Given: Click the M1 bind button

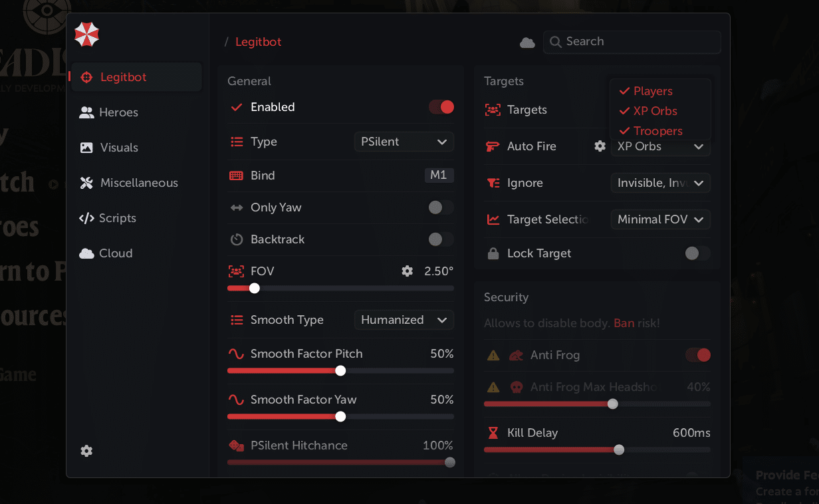Looking at the screenshot, I should point(439,176).
